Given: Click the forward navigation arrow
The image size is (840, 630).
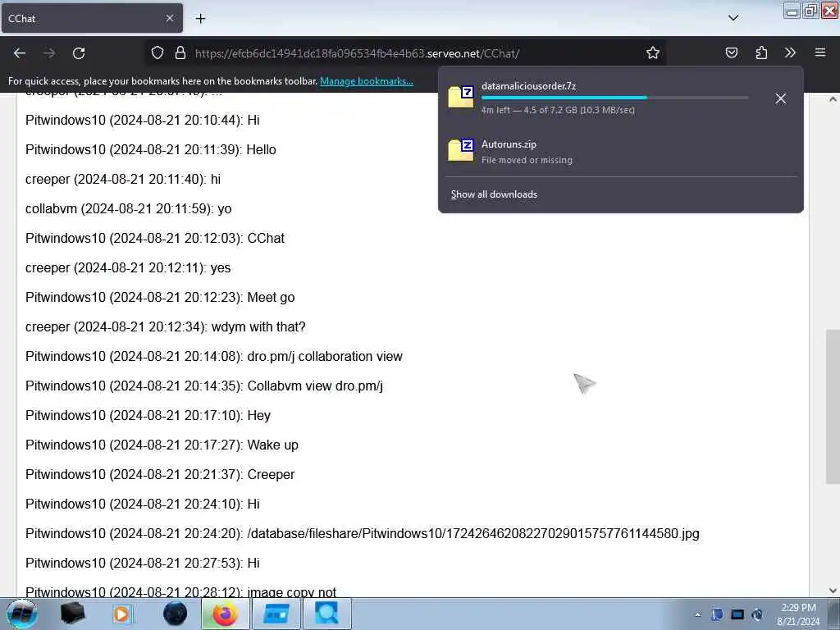Looking at the screenshot, I should (x=49, y=53).
